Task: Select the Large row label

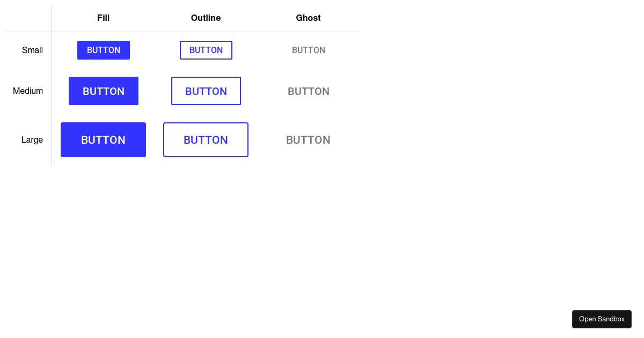Action: (x=32, y=139)
